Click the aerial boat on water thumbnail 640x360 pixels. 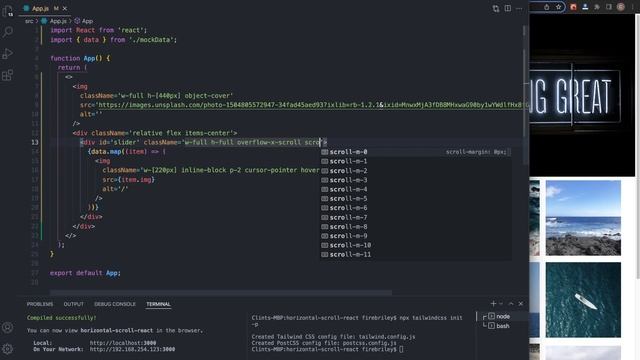coord(583,300)
